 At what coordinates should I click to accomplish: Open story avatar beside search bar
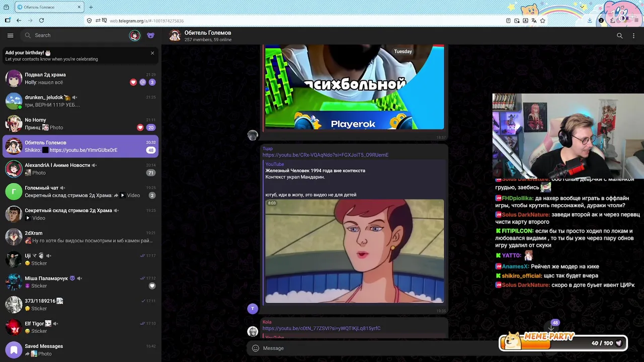[x=134, y=35]
